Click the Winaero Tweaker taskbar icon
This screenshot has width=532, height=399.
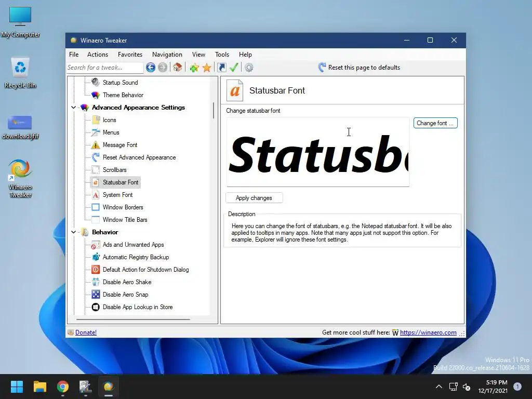coord(109,387)
